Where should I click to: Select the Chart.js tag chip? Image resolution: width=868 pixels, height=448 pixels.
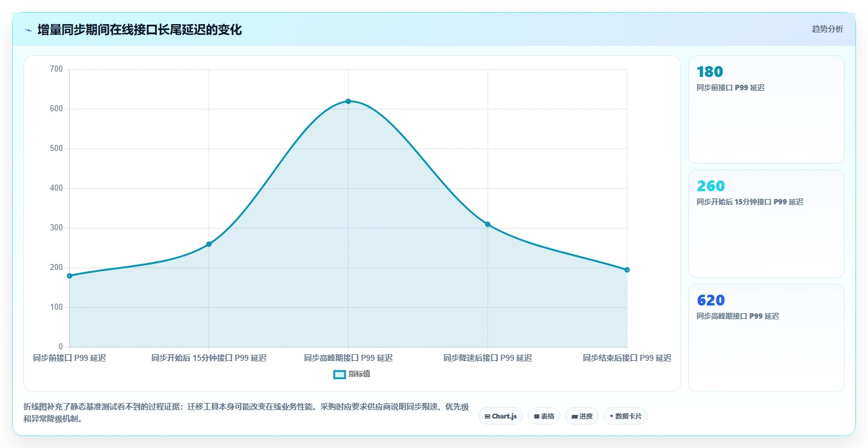click(501, 416)
